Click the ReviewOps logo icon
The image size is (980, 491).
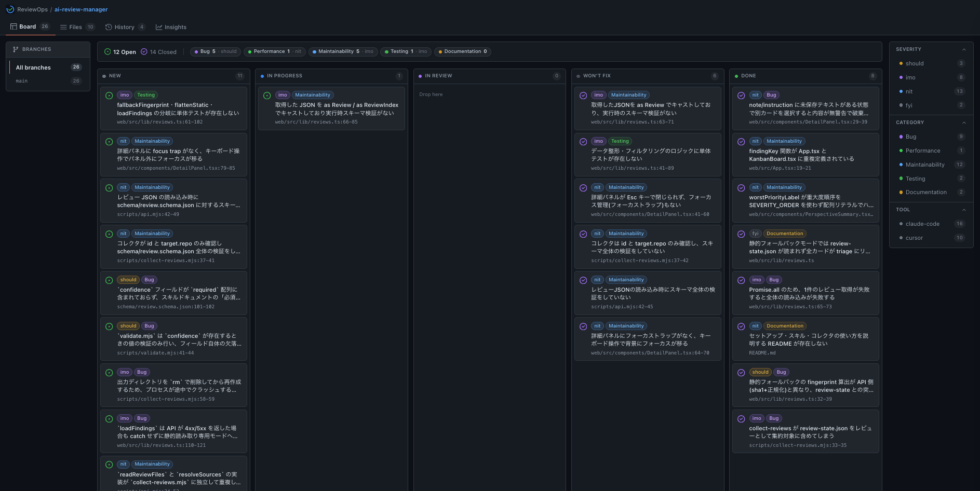(x=10, y=9)
